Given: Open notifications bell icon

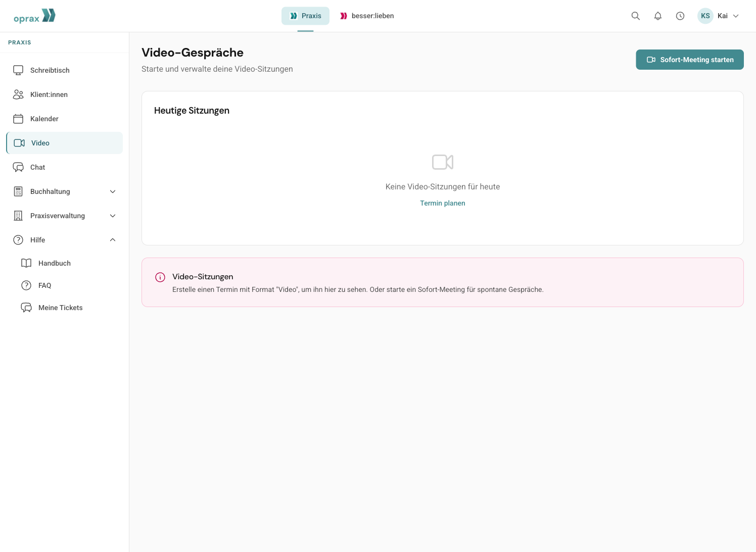Looking at the screenshot, I should pos(658,16).
